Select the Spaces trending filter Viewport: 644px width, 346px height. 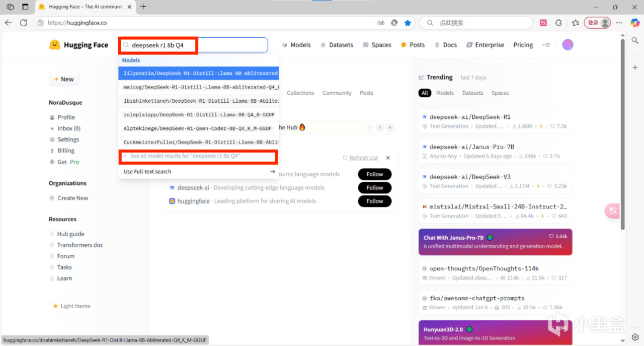coord(500,93)
